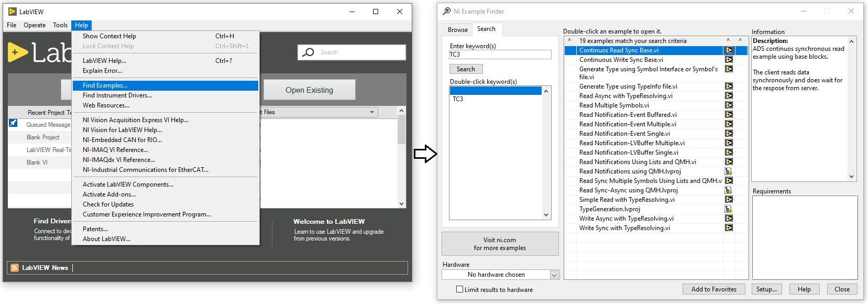Click VI icon beside Write Sync with TypeResolving.vi
The height and width of the screenshot is (304, 868).
(729, 228)
